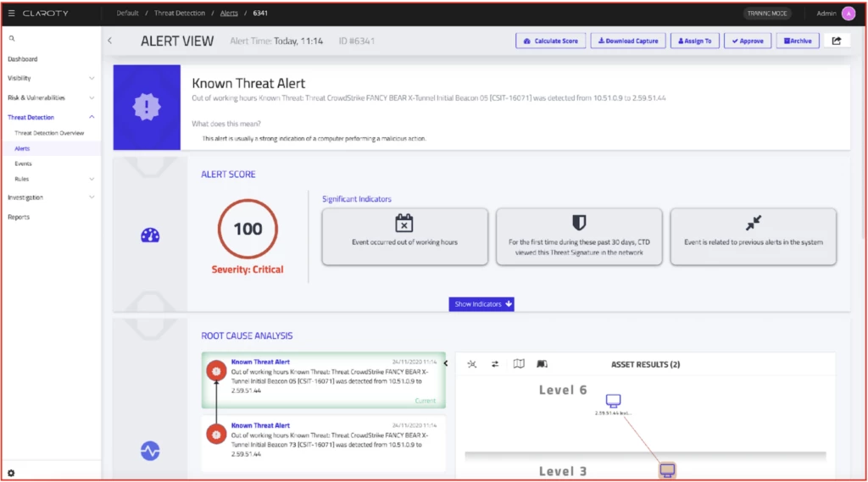
Task: Click the map view icon in asset results
Action: (519, 364)
